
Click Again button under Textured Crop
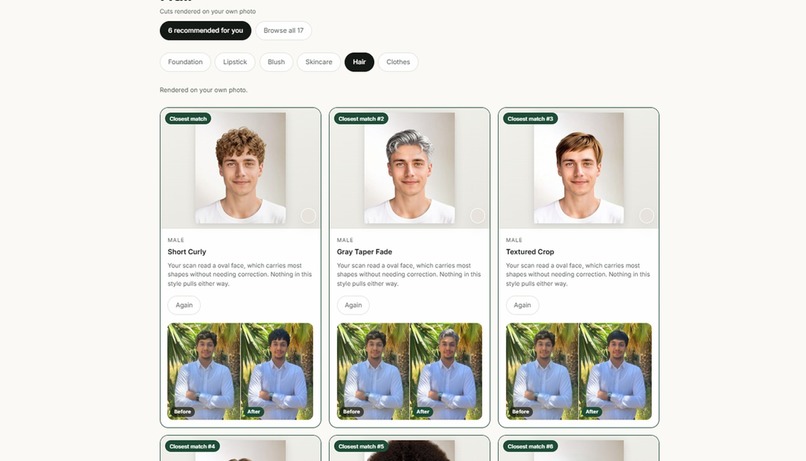[x=522, y=305]
